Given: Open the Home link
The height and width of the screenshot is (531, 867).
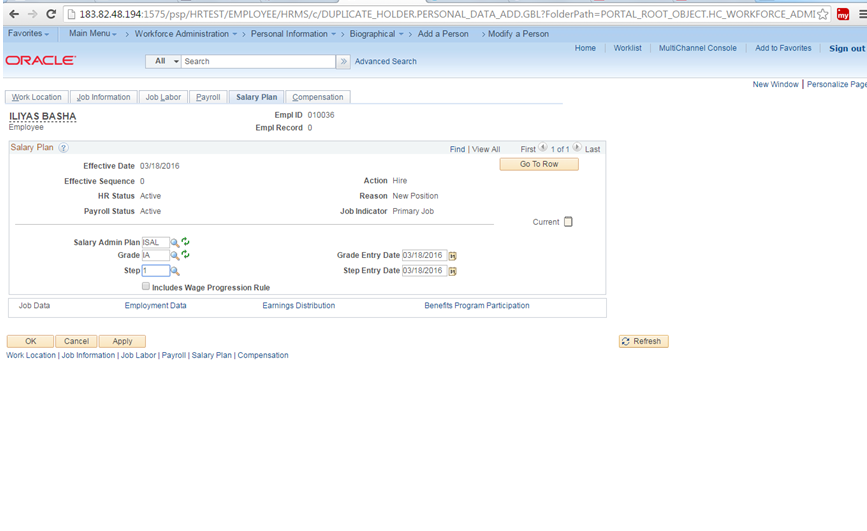Looking at the screenshot, I should tap(585, 48).
